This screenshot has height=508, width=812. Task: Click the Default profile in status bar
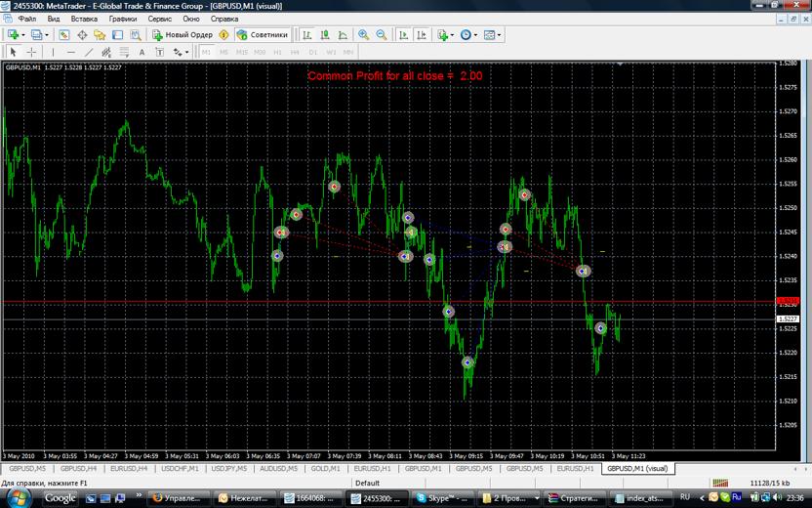(x=367, y=484)
